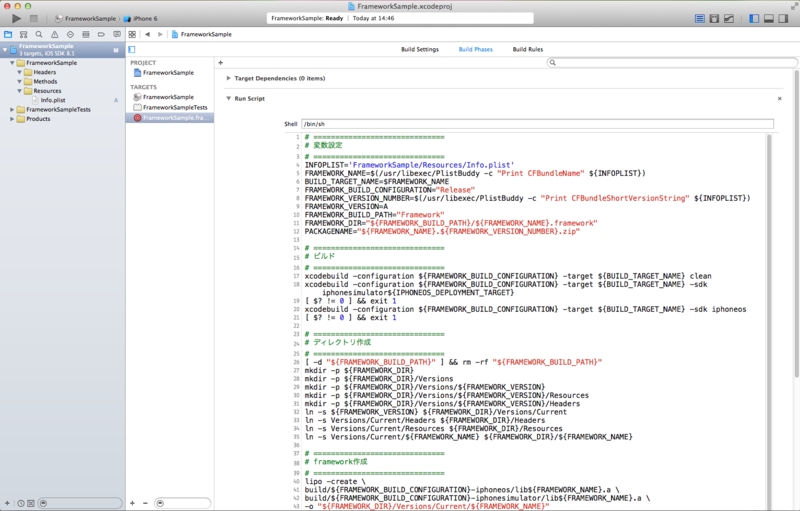Open the Breakpoint navigator
The width and height of the screenshot is (800, 511).
(101, 34)
